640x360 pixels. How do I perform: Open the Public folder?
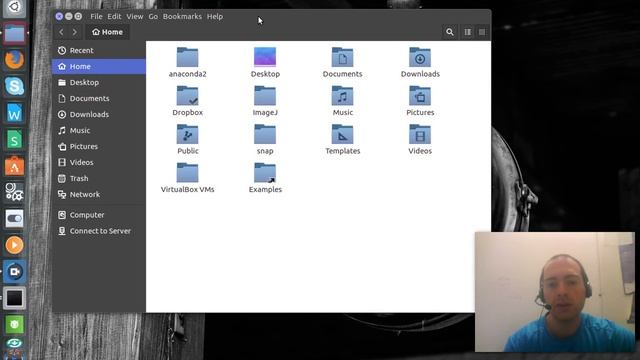point(187,134)
